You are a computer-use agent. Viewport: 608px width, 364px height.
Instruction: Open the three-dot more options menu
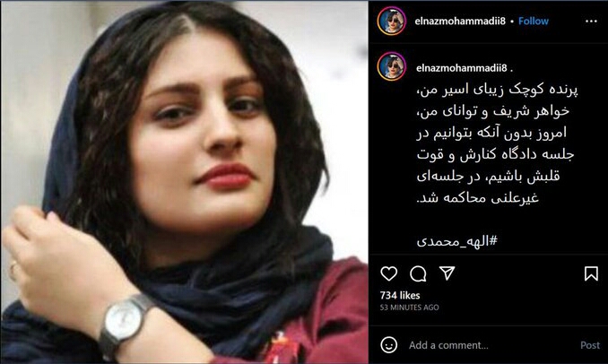pyautogui.click(x=591, y=21)
